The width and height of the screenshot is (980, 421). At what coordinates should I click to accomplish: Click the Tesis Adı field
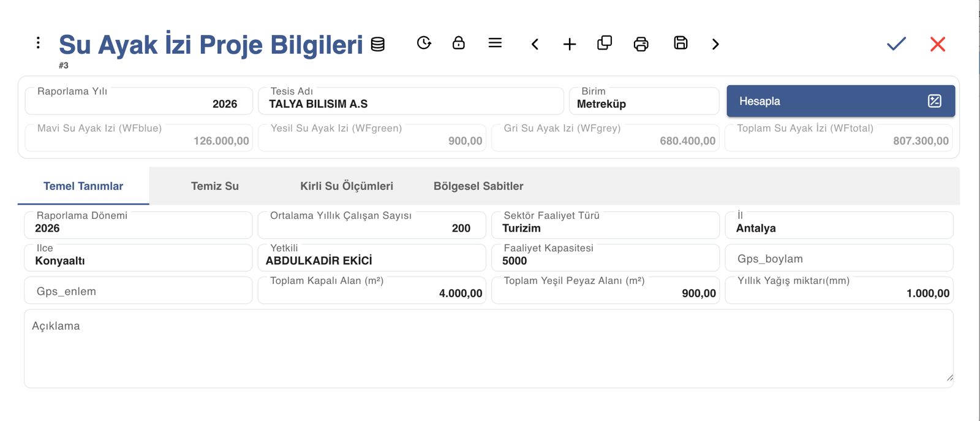[410, 101]
